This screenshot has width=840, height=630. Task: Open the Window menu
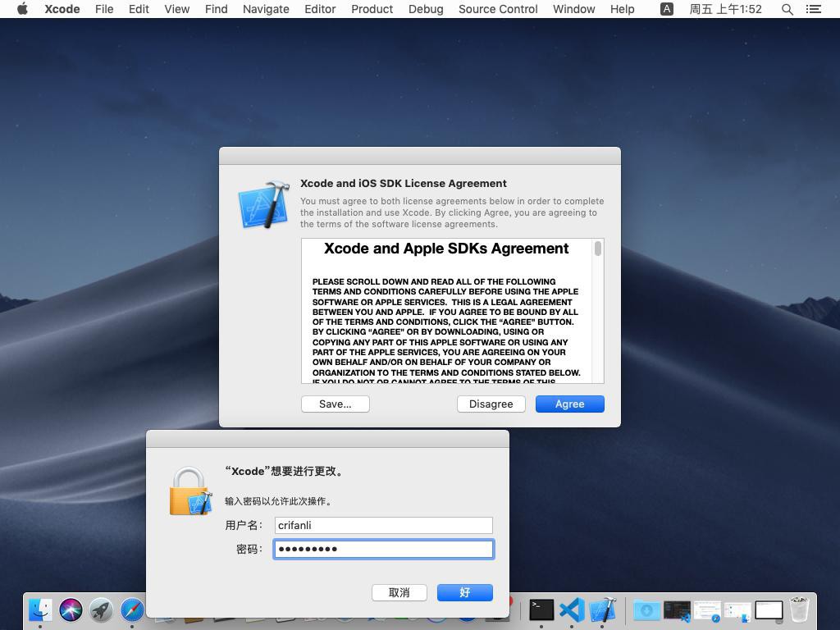(x=573, y=9)
